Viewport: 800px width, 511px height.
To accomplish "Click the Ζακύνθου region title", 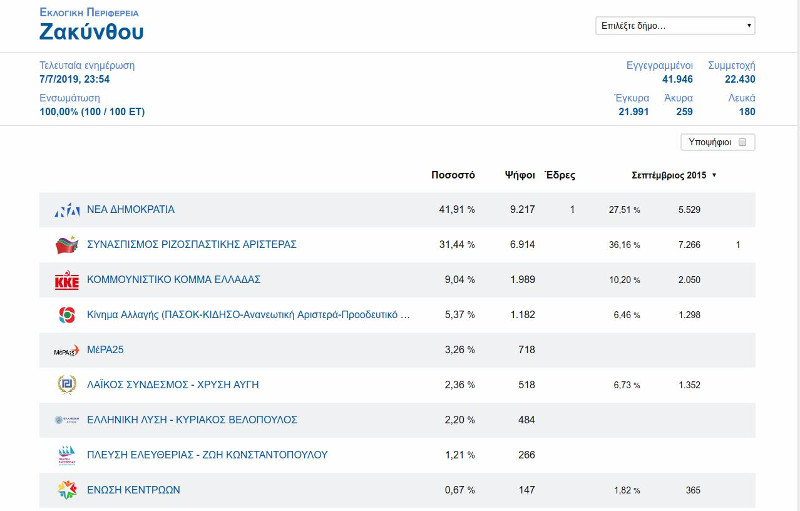I will click(x=91, y=32).
